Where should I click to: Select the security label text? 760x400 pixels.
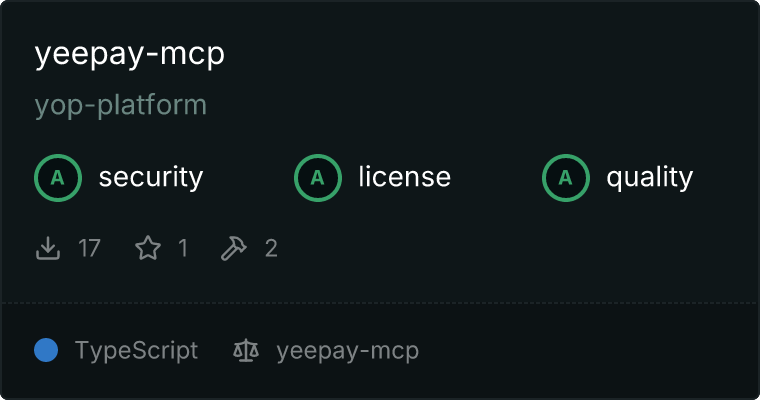[151, 177]
